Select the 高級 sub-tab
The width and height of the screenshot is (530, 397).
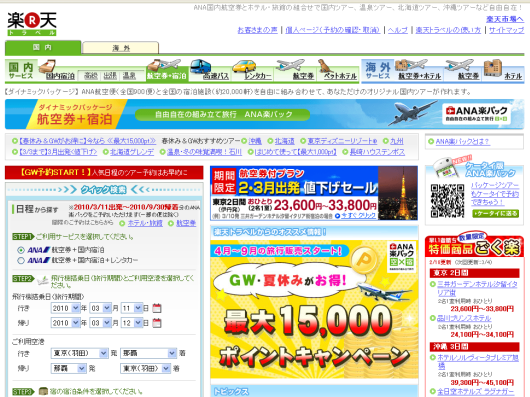91,76
